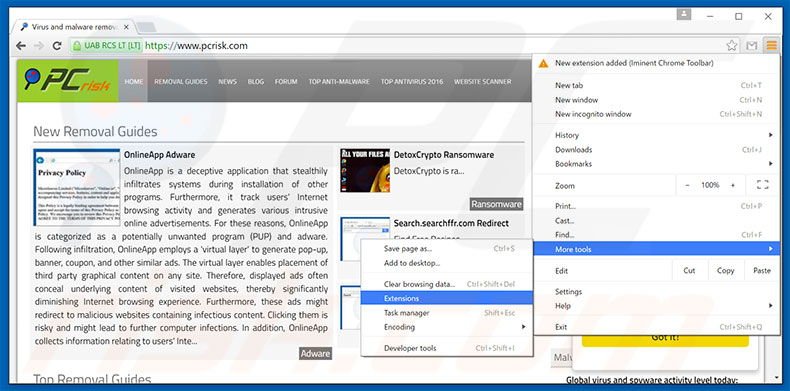The image size is (790, 391).
Task: Click the warning triangle extension notice icon
Action: click(543, 63)
